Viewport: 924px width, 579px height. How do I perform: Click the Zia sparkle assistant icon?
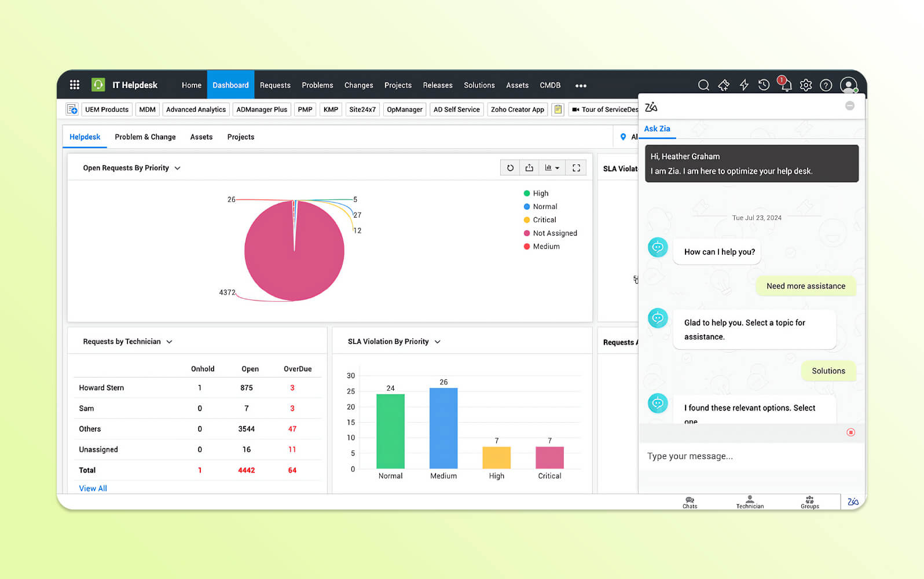pos(724,85)
